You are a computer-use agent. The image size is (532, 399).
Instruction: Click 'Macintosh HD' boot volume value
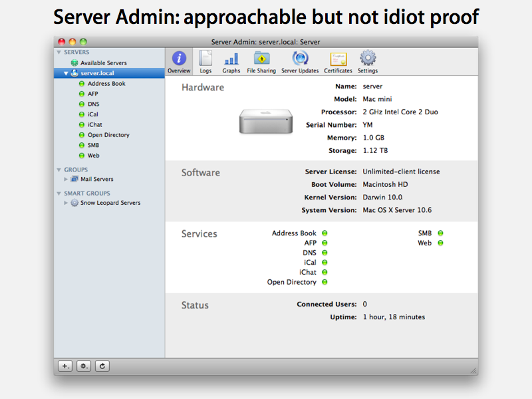(x=386, y=184)
